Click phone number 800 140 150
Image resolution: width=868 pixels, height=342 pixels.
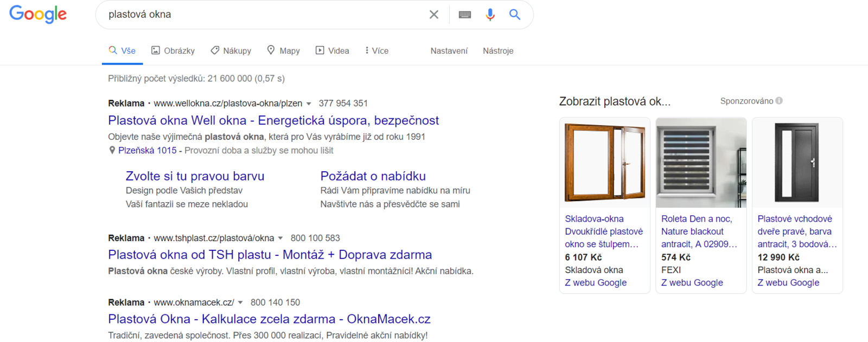click(275, 302)
